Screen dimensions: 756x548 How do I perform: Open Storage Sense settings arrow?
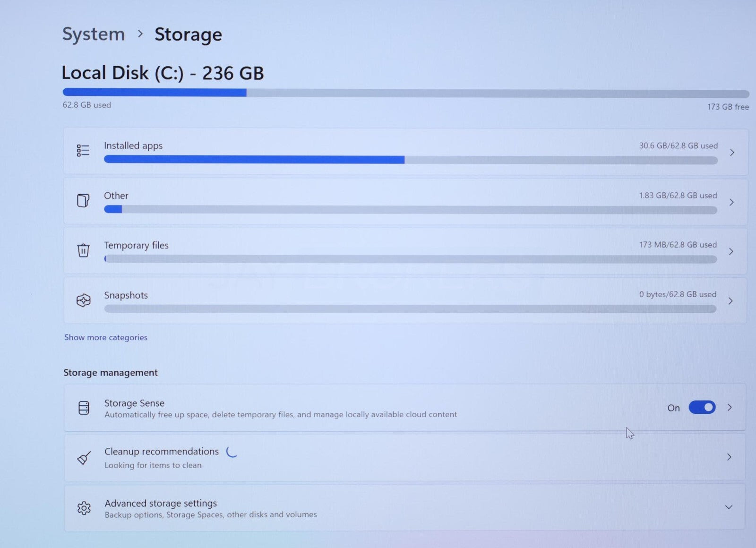click(x=730, y=407)
